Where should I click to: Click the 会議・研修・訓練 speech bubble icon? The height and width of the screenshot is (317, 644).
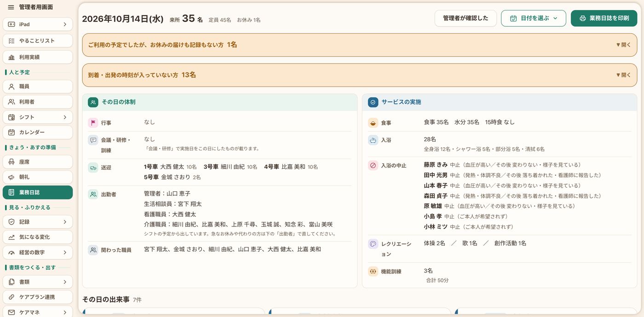pos(93,140)
